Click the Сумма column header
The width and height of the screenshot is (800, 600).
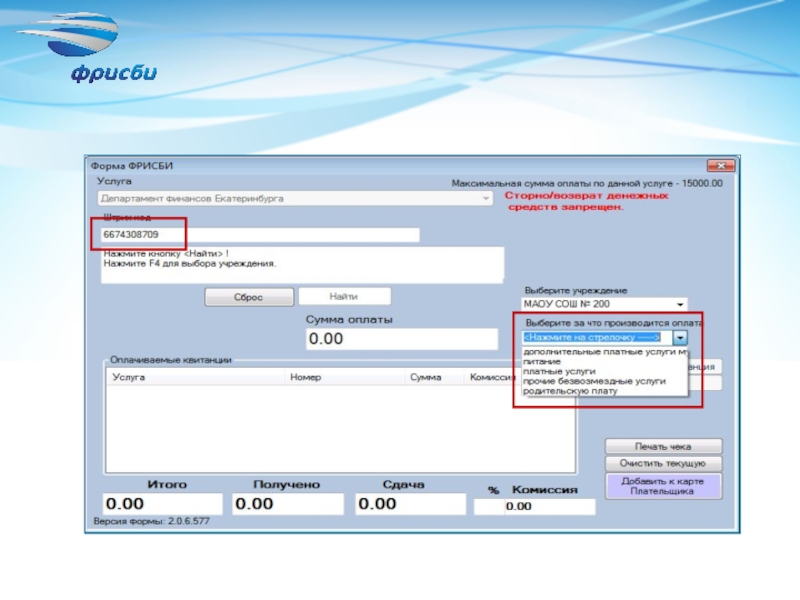coord(434,378)
